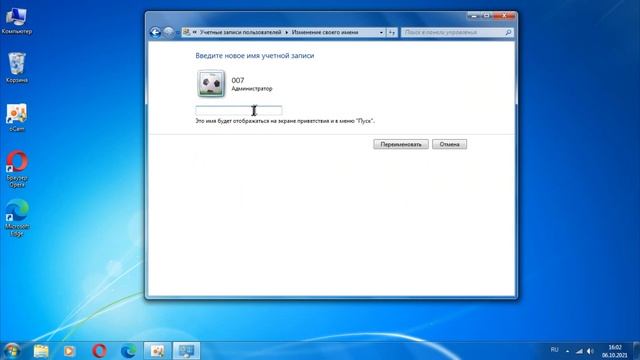Image resolution: width=640 pixels, height=360 pixels.
Task: Click the taskbar clock showing 16:02
Action: 615,351
